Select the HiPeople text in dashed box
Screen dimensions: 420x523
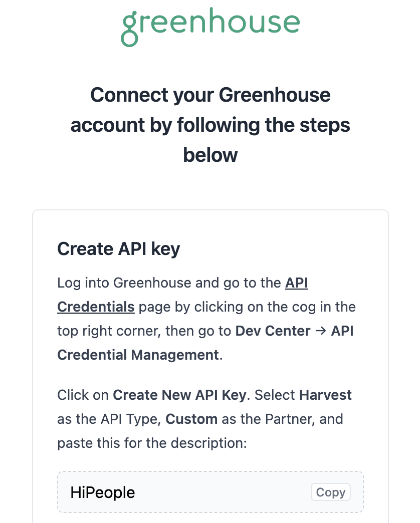click(x=102, y=492)
